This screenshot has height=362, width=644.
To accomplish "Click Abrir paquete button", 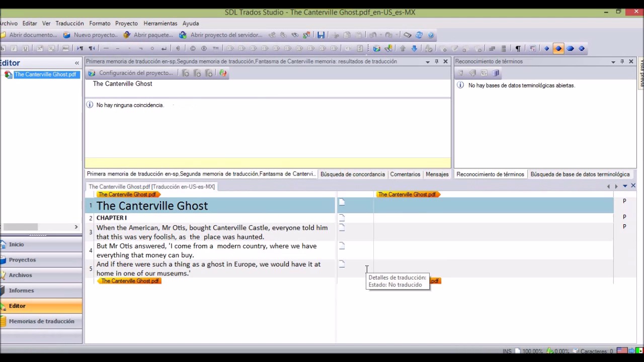I will [148, 35].
